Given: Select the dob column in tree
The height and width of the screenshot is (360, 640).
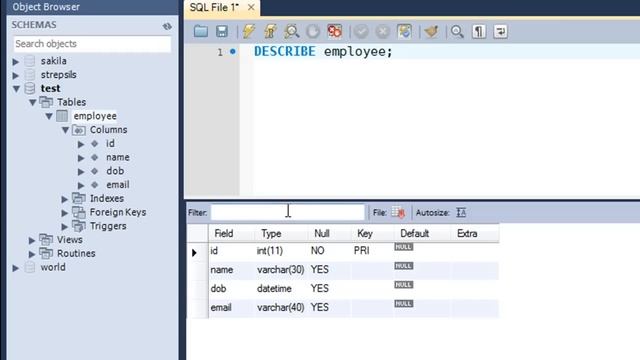Looking at the screenshot, I should click(x=115, y=171).
